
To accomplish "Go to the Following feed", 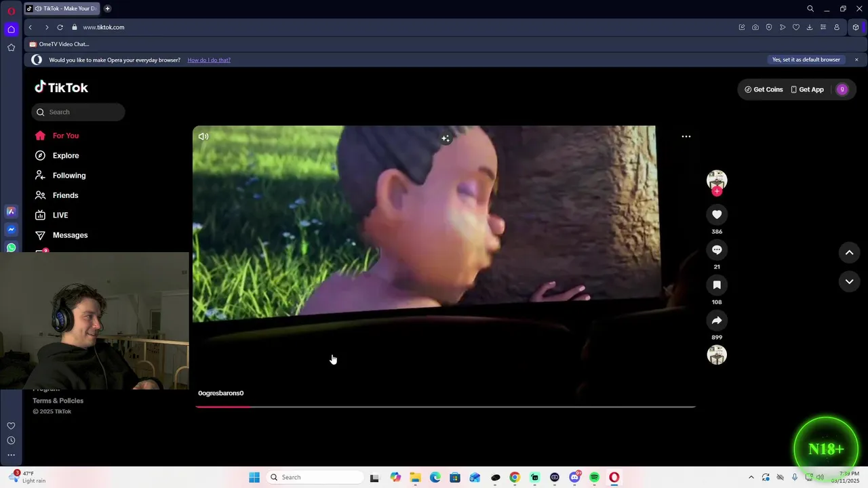I will pos(61,175).
